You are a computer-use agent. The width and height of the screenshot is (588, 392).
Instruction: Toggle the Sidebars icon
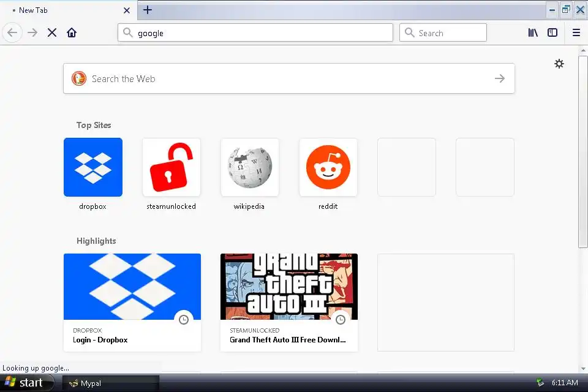click(552, 32)
